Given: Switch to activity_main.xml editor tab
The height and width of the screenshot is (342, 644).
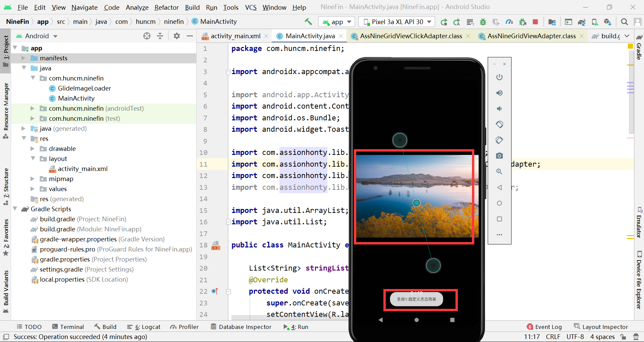Looking at the screenshot, I should point(235,36).
